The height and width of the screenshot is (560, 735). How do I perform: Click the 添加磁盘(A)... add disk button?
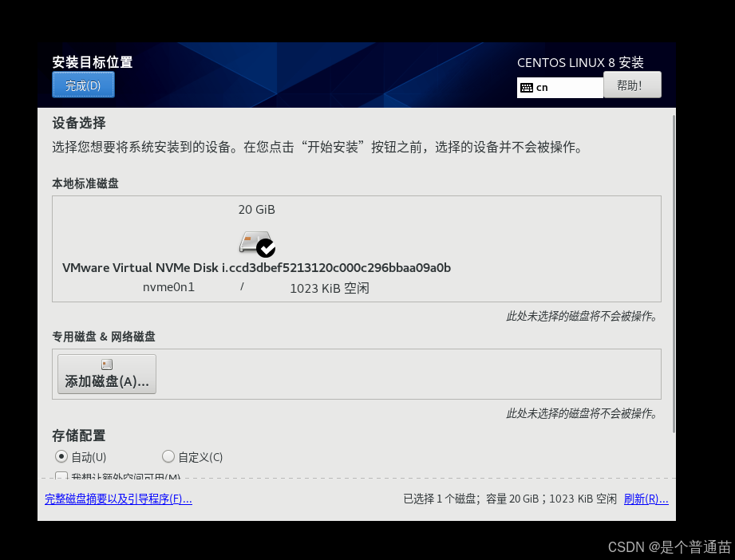[107, 374]
